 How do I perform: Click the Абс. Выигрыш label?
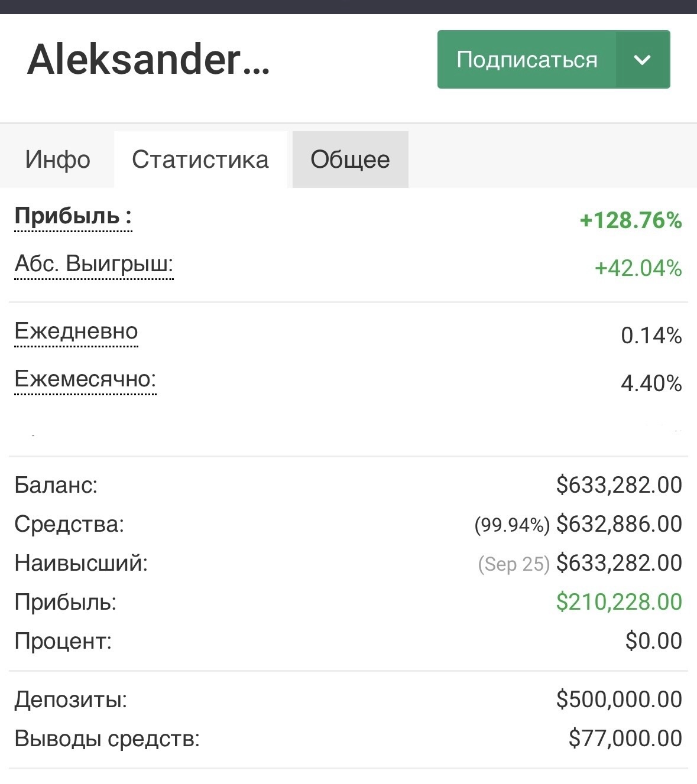click(94, 263)
